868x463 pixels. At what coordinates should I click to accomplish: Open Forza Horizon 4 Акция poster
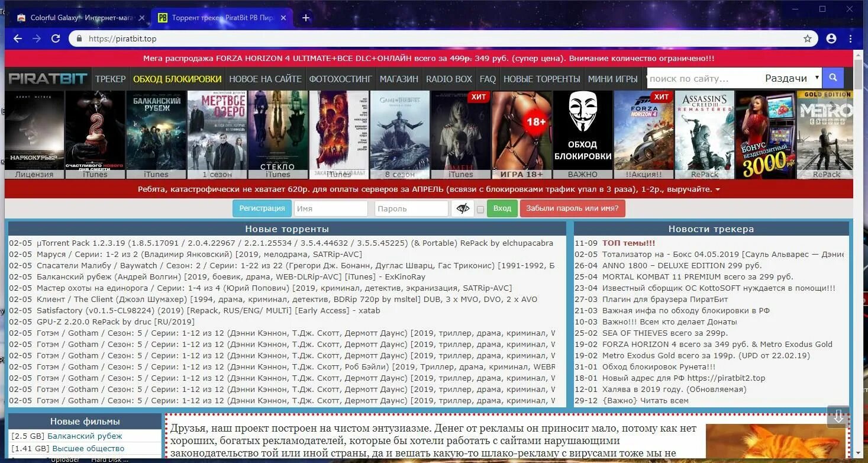click(644, 134)
